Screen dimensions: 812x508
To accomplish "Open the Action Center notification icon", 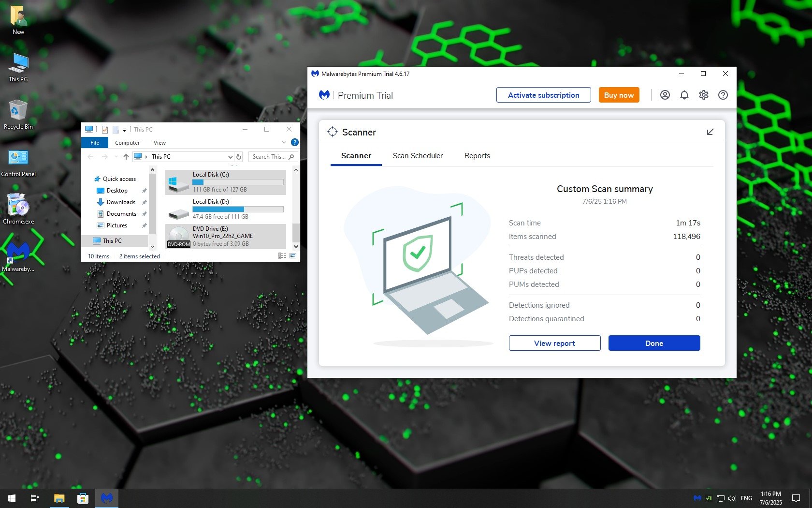I will pyautogui.click(x=796, y=498).
